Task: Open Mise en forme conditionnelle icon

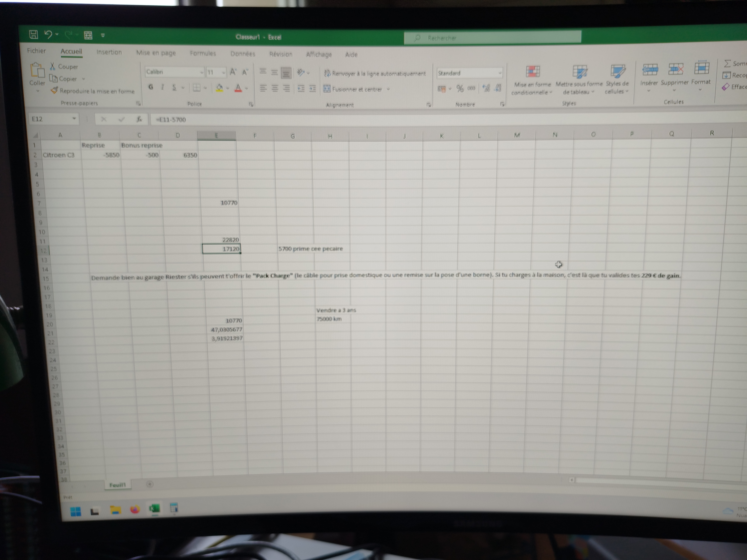Action: [x=533, y=72]
